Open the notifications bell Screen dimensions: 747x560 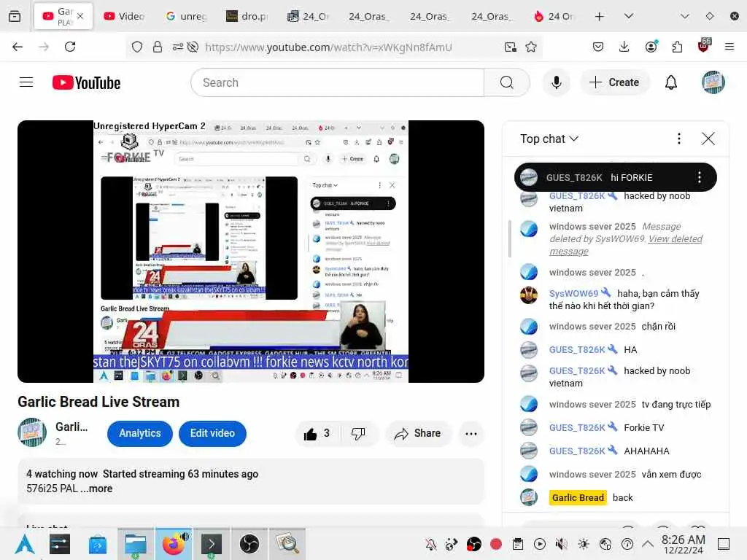pyautogui.click(x=671, y=82)
